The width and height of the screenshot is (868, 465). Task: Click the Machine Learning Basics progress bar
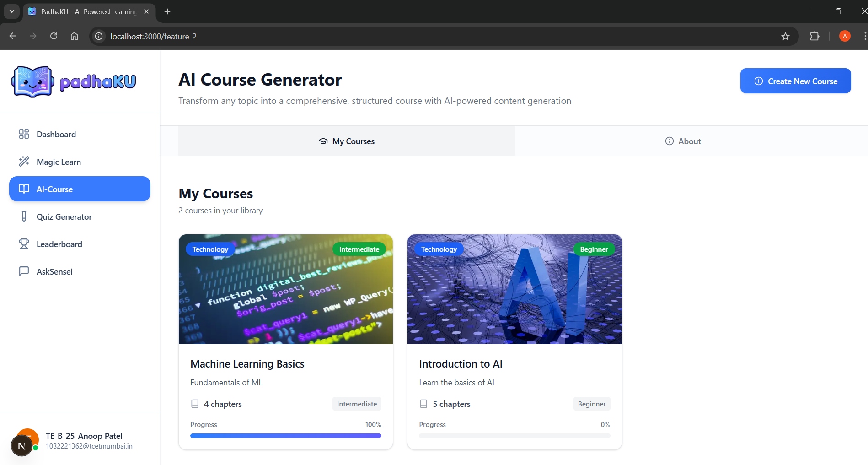point(286,436)
